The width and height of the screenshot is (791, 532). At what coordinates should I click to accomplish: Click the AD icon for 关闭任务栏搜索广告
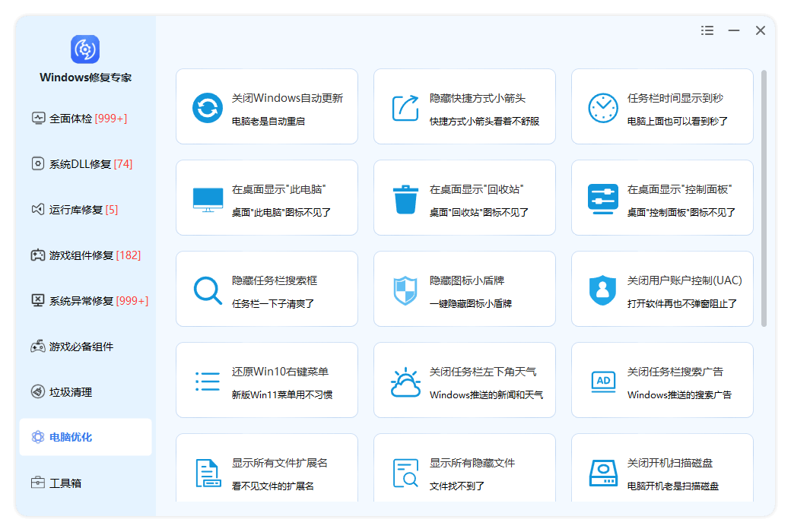click(x=603, y=382)
